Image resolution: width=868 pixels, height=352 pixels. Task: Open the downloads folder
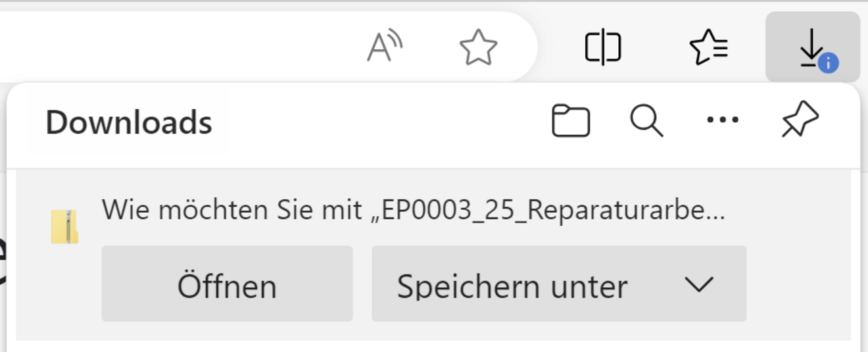coord(570,121)
